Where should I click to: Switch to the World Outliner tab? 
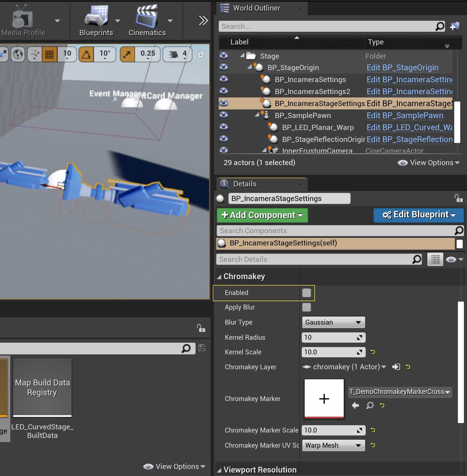point(256,8)
